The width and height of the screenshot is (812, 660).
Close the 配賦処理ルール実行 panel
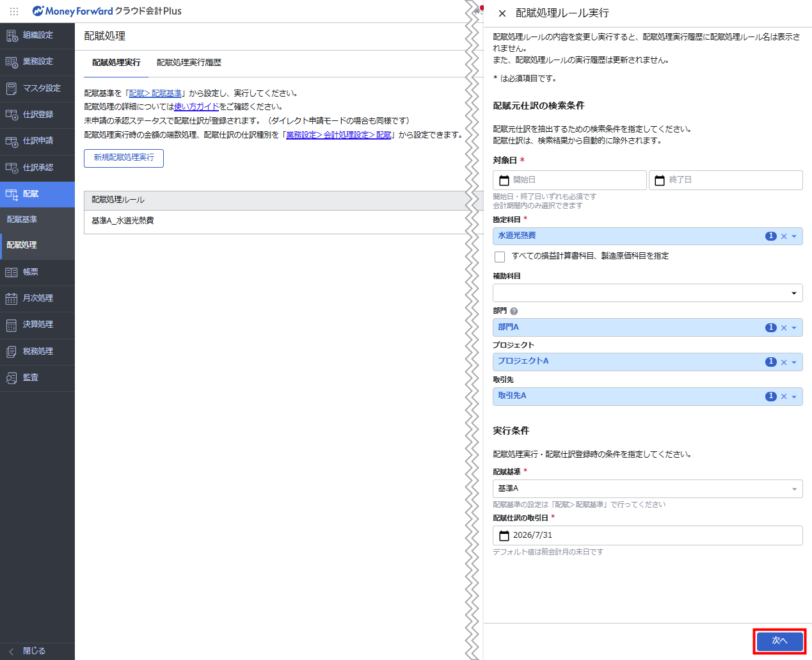502,13
